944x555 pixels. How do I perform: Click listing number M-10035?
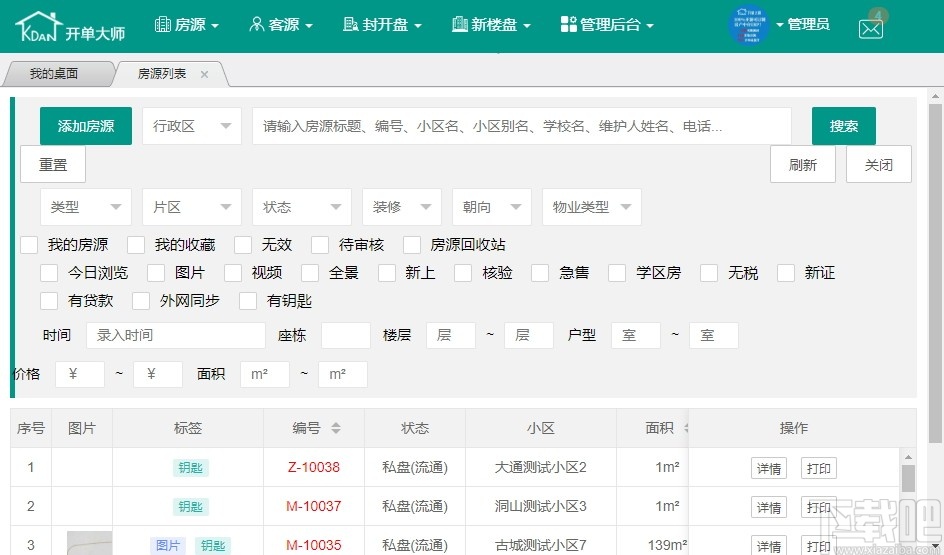[314, 545]
